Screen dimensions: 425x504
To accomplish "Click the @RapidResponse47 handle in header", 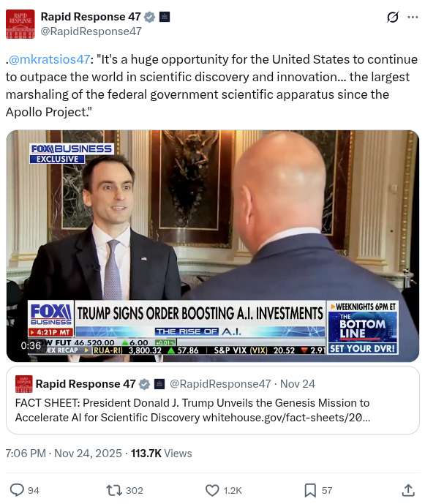I will [x=91, y=31].
